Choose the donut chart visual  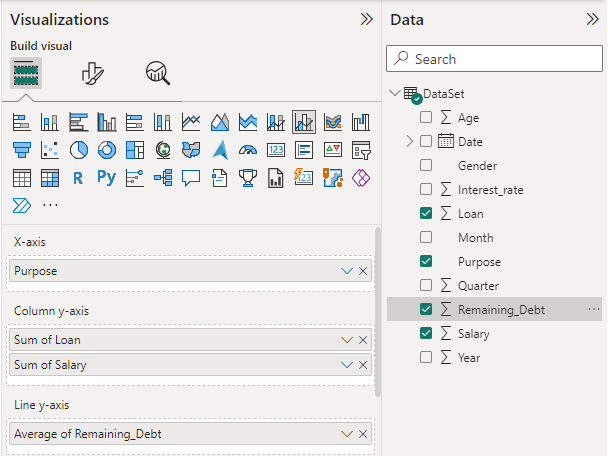pos(107,150)
